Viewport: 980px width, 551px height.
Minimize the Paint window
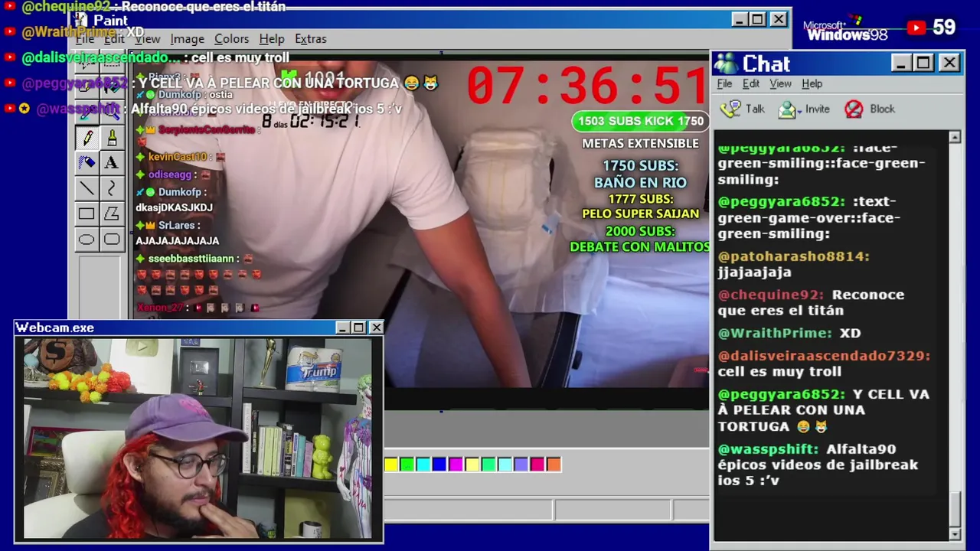tap(739, 19)
